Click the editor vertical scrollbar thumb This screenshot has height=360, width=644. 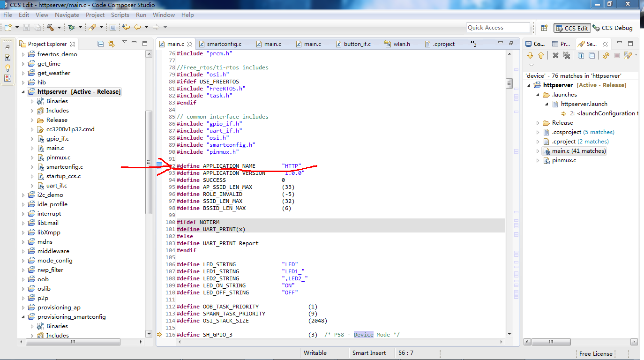(x=509, y=84)
